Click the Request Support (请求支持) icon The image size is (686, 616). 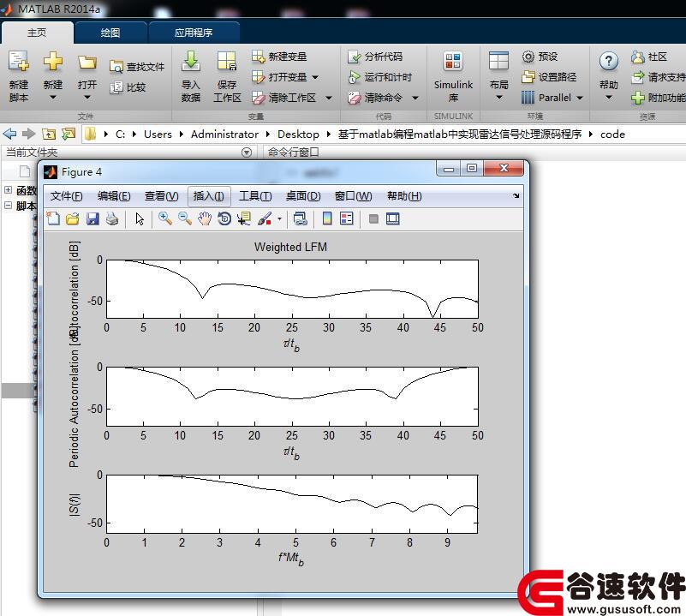coord(637,77)
